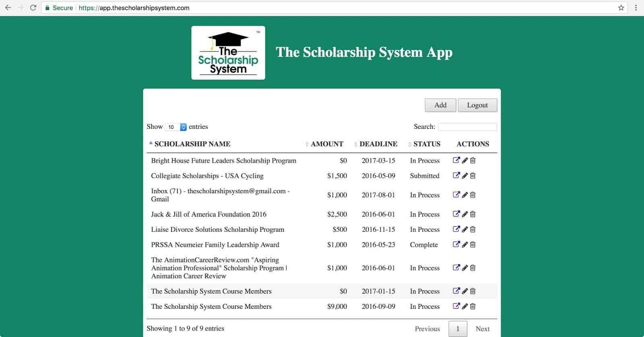The image size is (644, 337).
Task: Go back using browser back arrow
Action: point(8,8)
